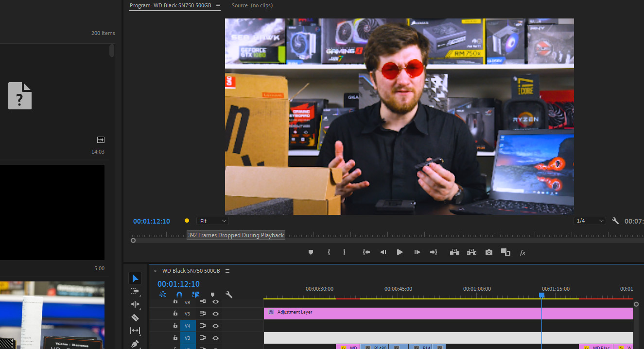
Task: Step forward one frame
Action: click(x=417, y=252)
